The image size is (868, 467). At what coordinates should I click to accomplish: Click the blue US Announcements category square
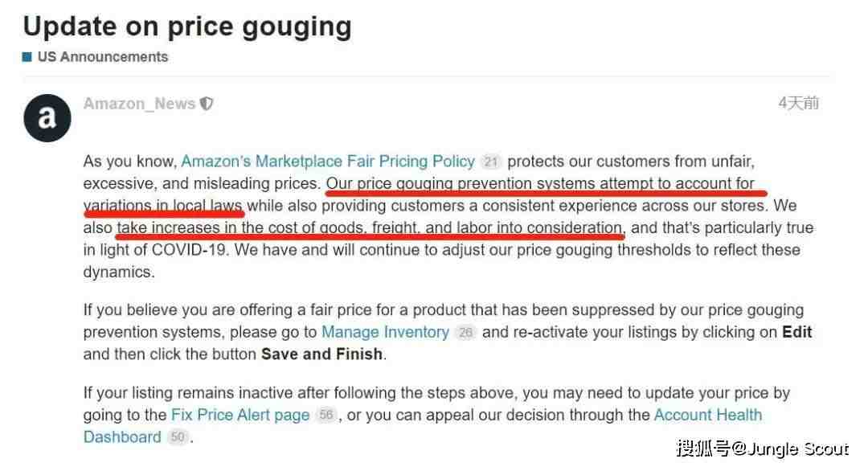click(x=27, y=57)
